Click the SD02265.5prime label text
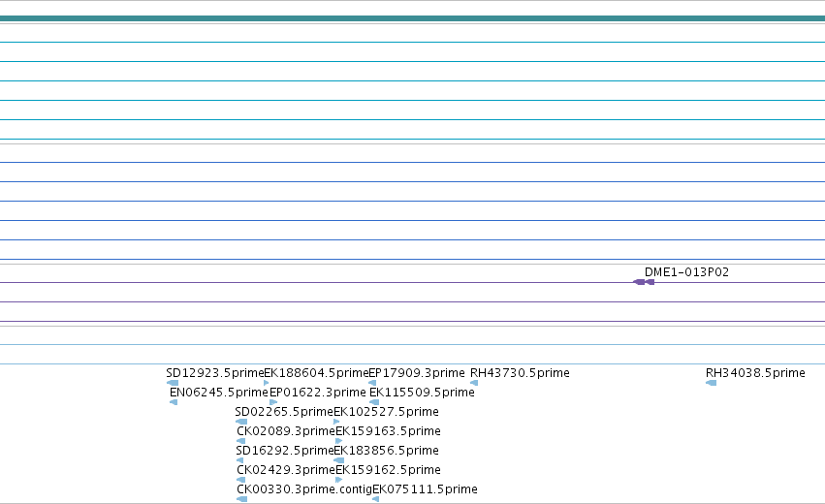Viewport: 825px width, 504px height. [x=284, y=411]
